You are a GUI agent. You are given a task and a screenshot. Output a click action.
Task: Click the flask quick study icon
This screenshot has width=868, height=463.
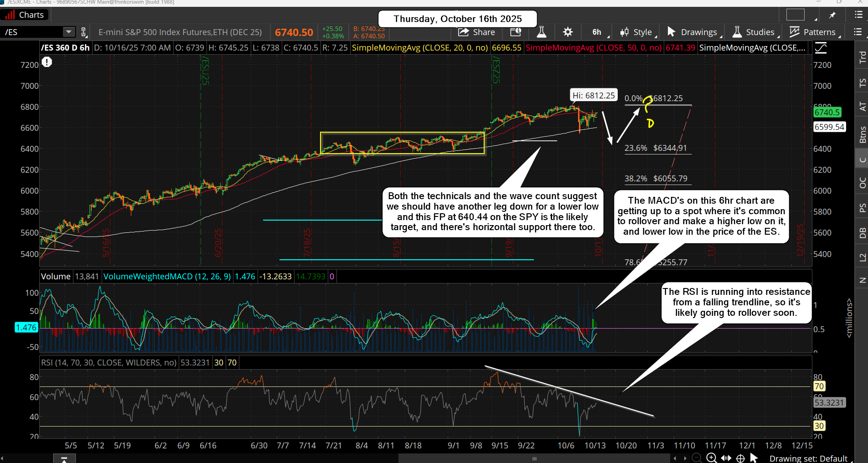pos(541,32)
